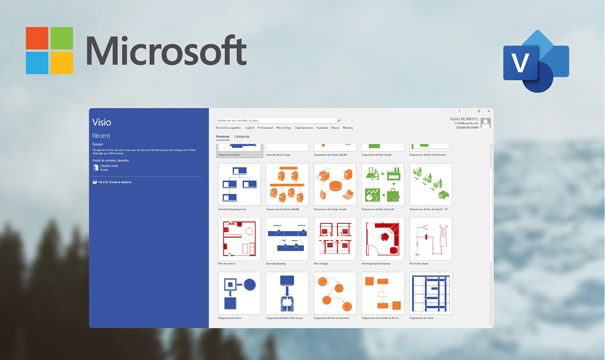Select the Proposés tab
605x360 pixels.
[x=223, y=137]
